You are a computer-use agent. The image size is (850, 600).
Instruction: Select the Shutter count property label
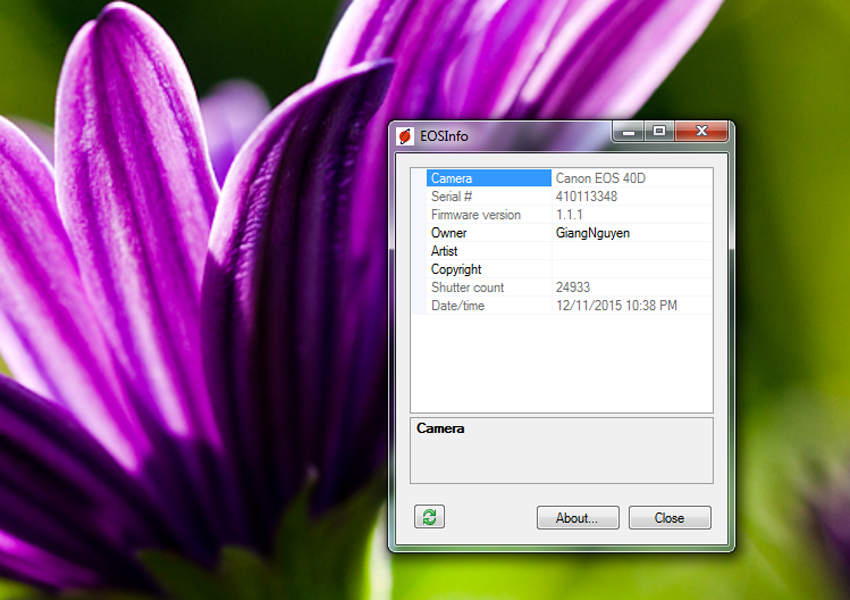pos(468,287)
